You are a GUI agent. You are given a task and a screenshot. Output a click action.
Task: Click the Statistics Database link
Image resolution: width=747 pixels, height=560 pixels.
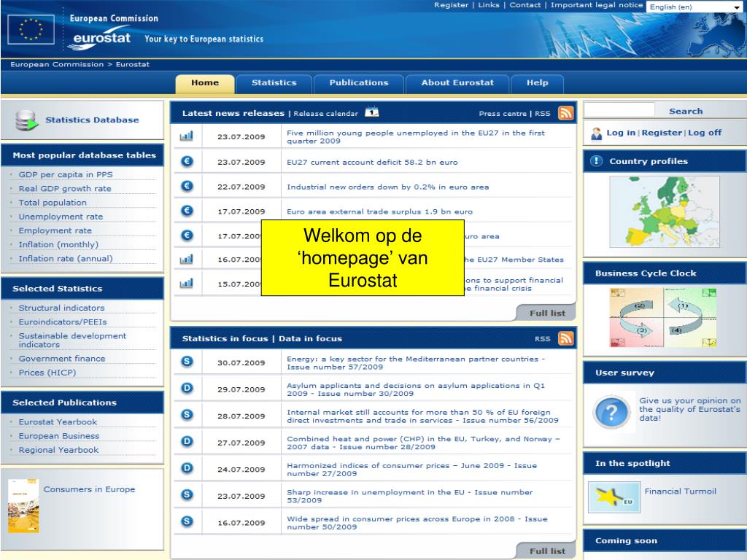pos(92,120)
